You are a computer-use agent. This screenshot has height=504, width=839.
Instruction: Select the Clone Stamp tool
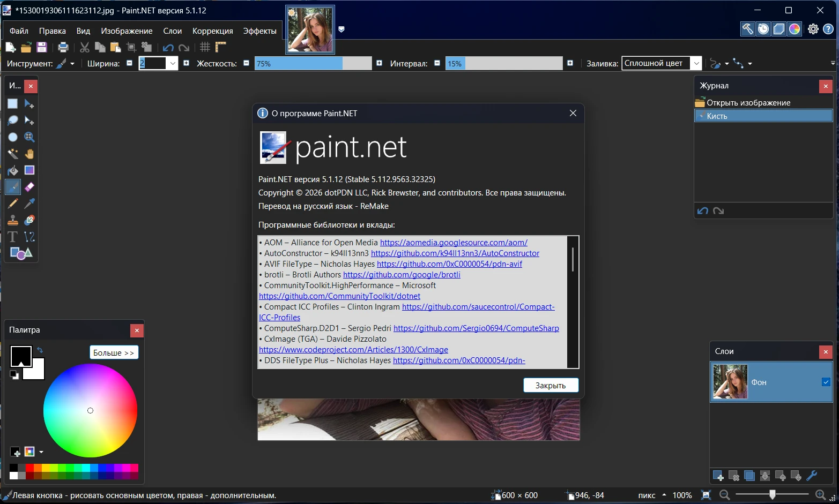13,220
